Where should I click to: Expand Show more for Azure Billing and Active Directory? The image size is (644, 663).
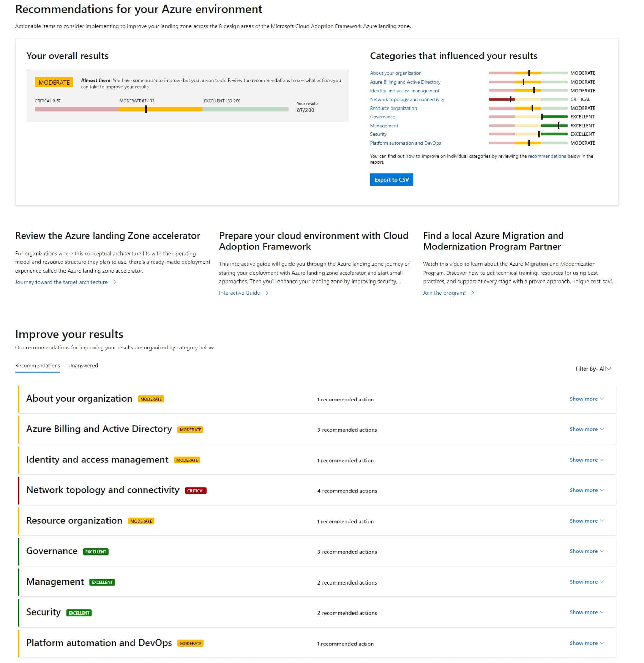[x=587, y=429]
